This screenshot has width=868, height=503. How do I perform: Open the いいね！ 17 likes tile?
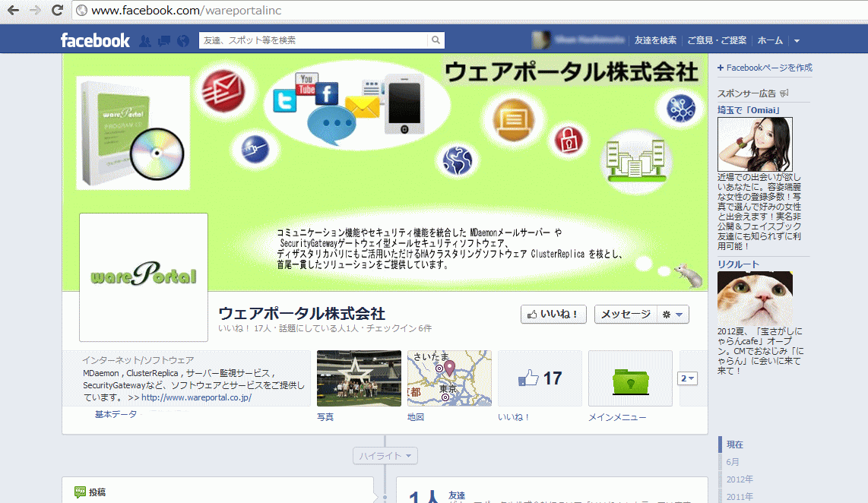pos(540,378)
